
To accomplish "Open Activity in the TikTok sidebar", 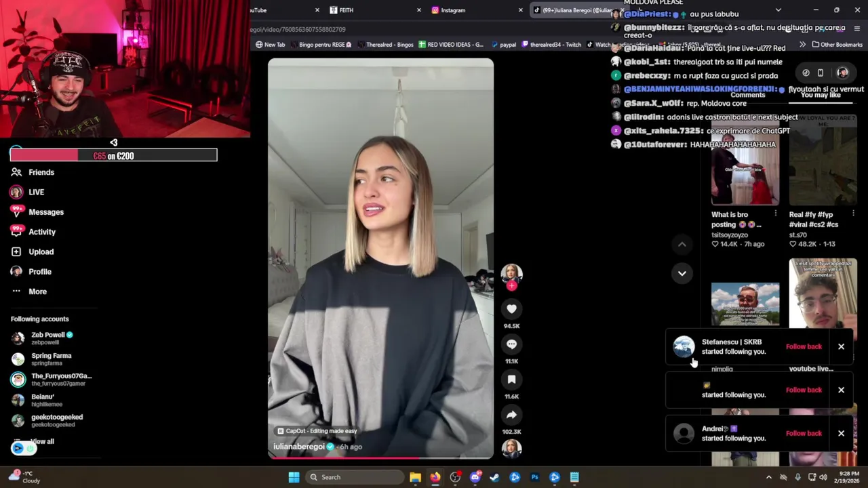I will click(33, 232).
